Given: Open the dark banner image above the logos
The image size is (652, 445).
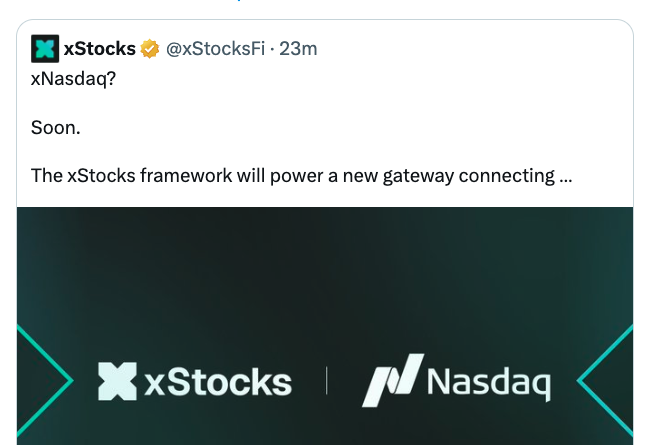Looking at the screenshot, I should click(325, 270).
